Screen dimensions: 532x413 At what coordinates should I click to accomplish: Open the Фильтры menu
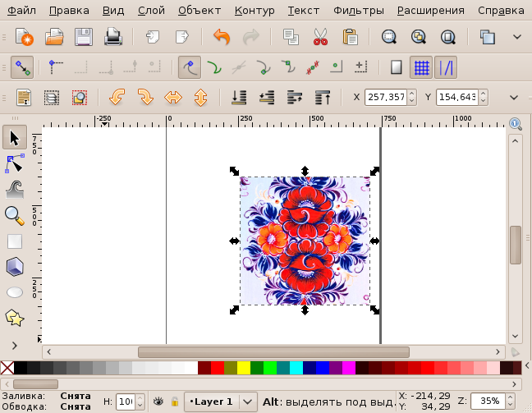coord(359,11)
